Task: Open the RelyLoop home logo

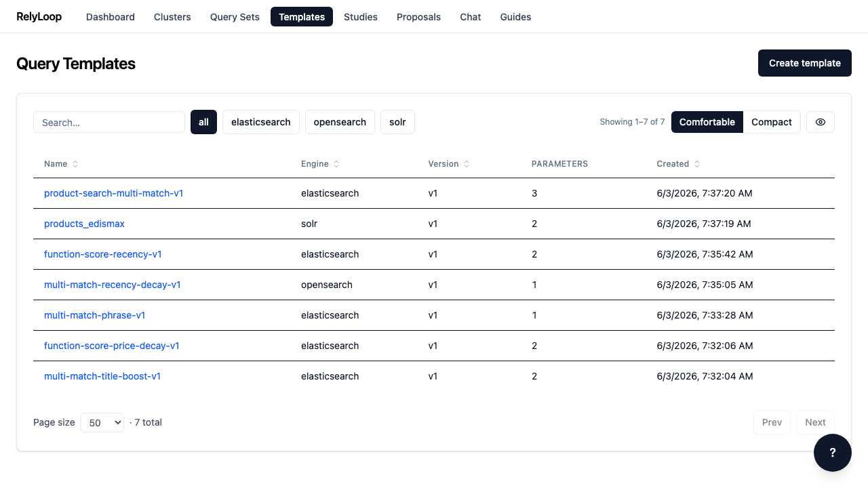Action: [39, 17]
